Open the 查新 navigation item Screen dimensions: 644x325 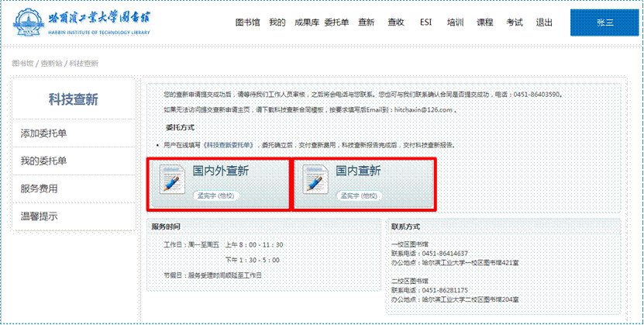click(367, 22)
